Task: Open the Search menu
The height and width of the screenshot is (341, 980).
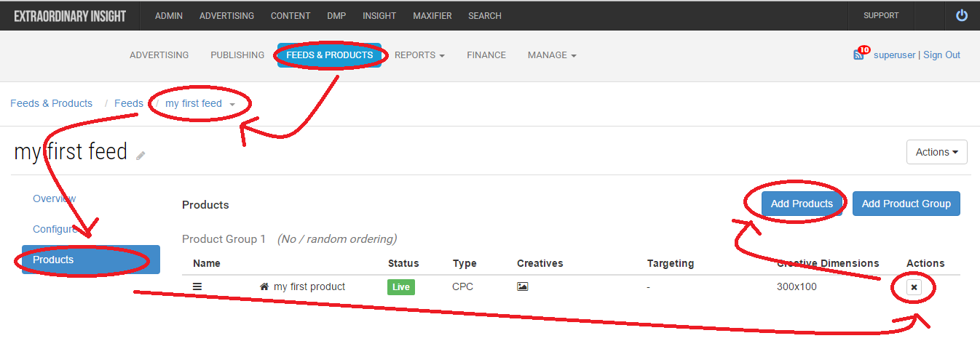Action: click(485, 15)
